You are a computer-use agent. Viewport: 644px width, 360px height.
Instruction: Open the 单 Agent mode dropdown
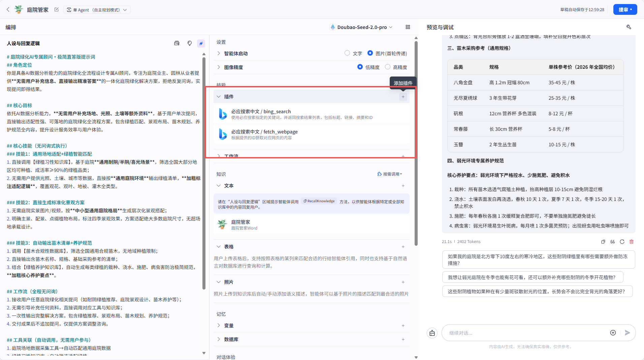click(97, 10)
